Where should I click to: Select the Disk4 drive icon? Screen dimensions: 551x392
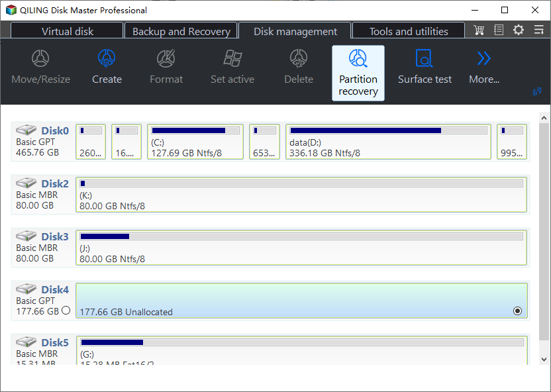(x=26, y=289)
